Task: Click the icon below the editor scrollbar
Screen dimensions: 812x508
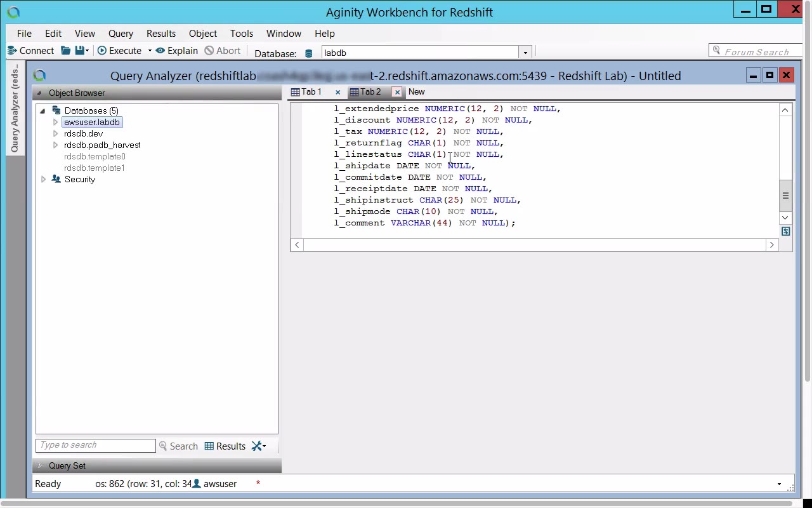Action: (785, 232)
